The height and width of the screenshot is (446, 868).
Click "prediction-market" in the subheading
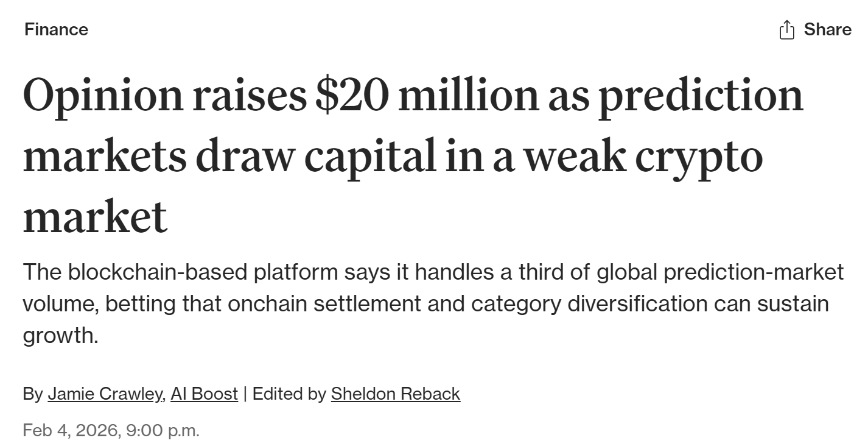click(754, 272)
